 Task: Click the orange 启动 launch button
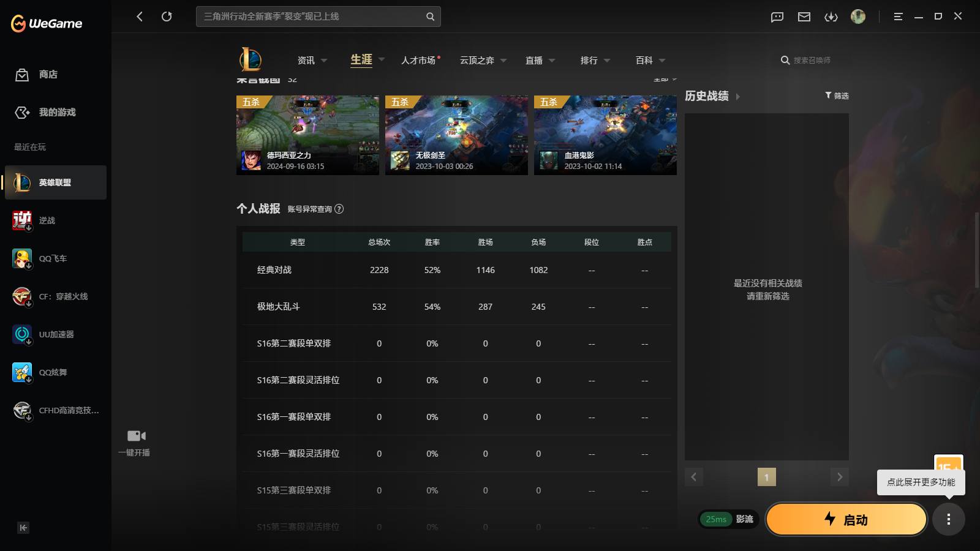click(x=846, y=519)
